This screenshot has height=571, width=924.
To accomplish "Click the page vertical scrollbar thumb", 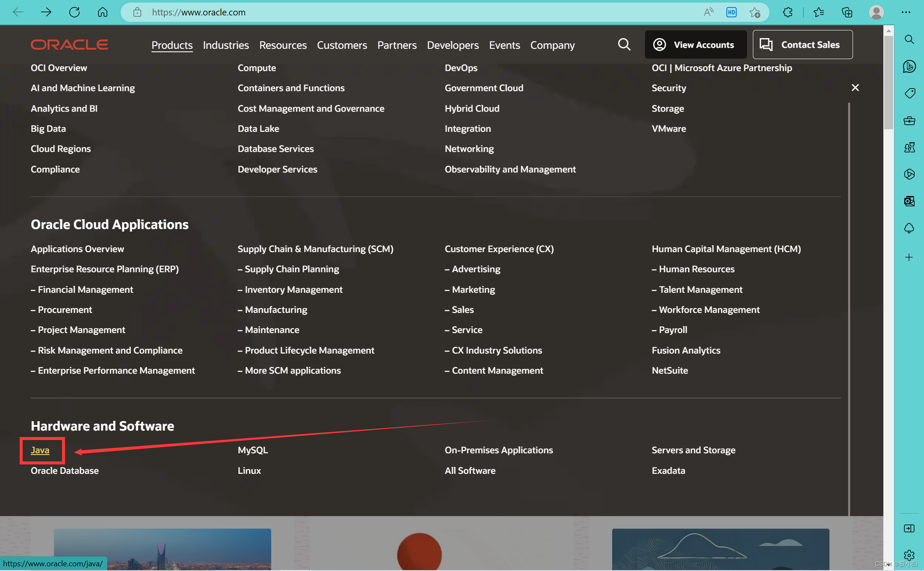I will [888, 82].
